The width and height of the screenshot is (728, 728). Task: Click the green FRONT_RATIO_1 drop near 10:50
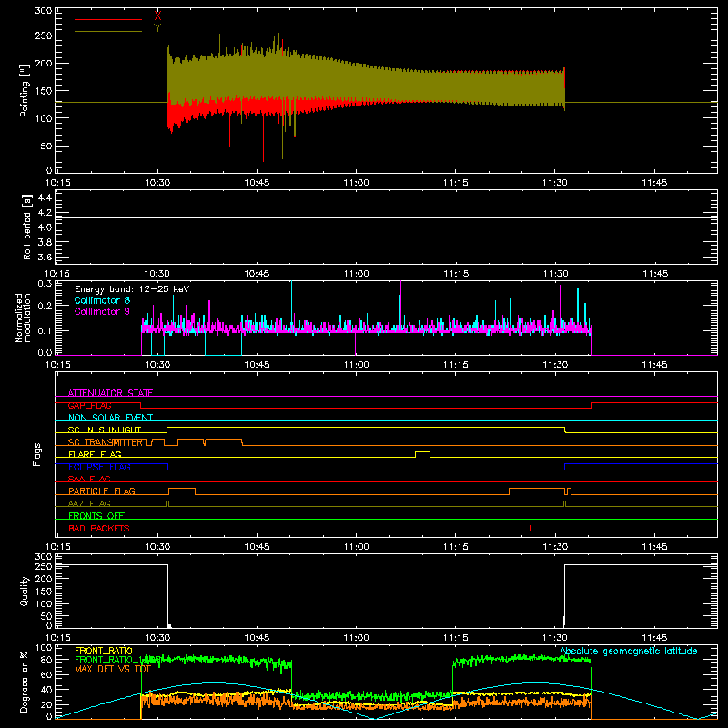click(291, 678)
